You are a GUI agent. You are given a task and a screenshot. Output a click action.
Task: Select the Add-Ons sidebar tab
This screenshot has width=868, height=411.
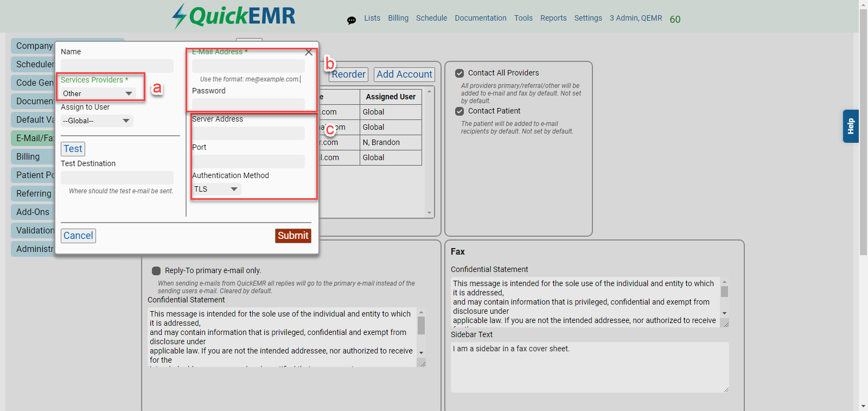pos(33,212)
